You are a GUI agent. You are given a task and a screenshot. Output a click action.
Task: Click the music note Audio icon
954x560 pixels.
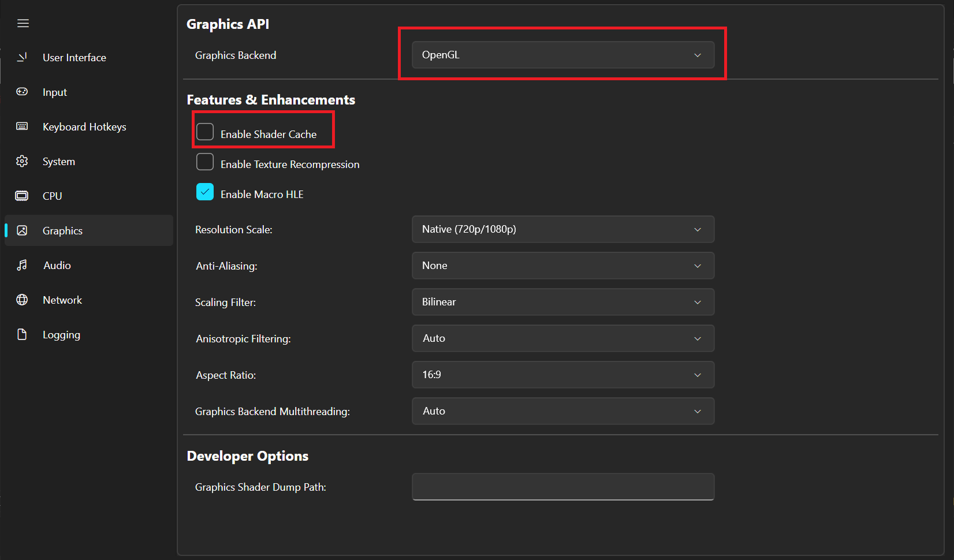point(22,265)
